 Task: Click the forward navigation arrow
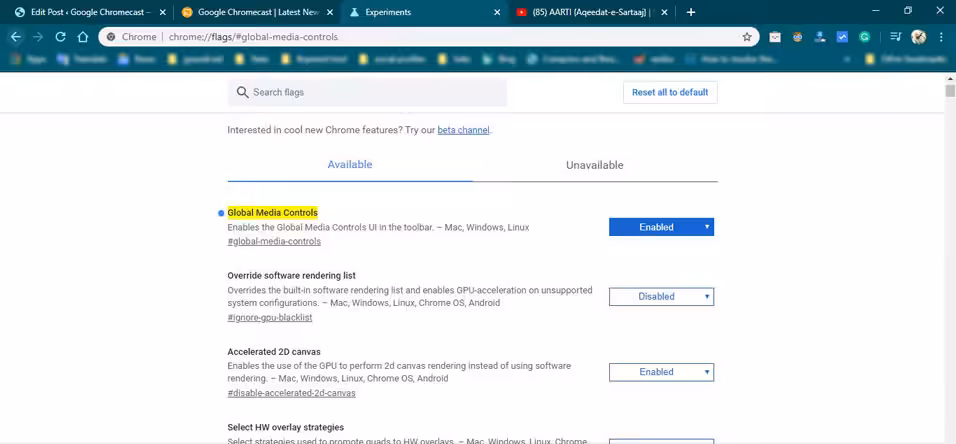[x=38, y=37]
